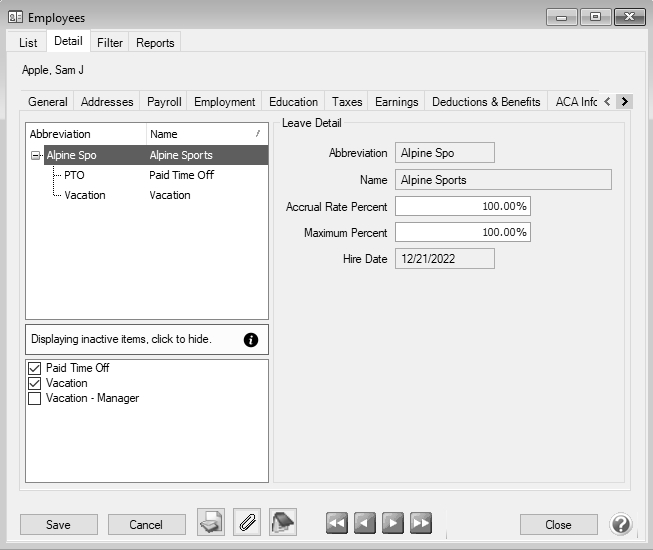
Task: Click the icon right of the paperclip
Action: point(283,523)
